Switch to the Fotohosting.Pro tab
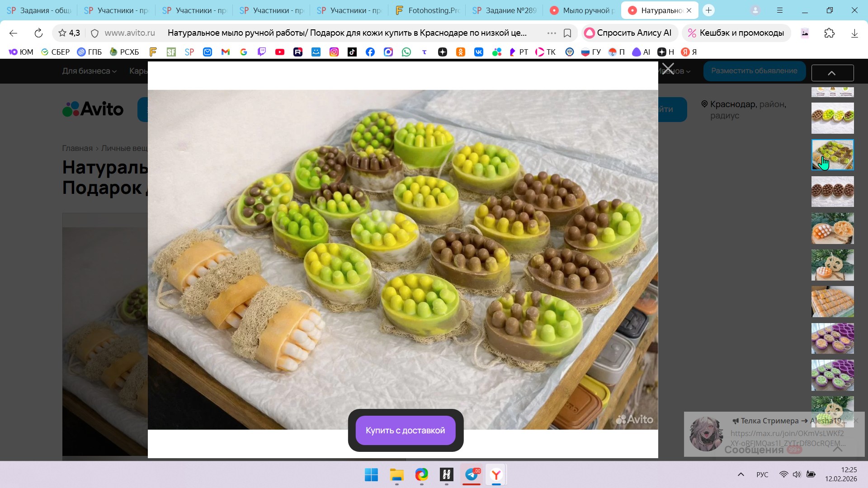The height and width of the screenshot is (488, 868). point(427,10)
